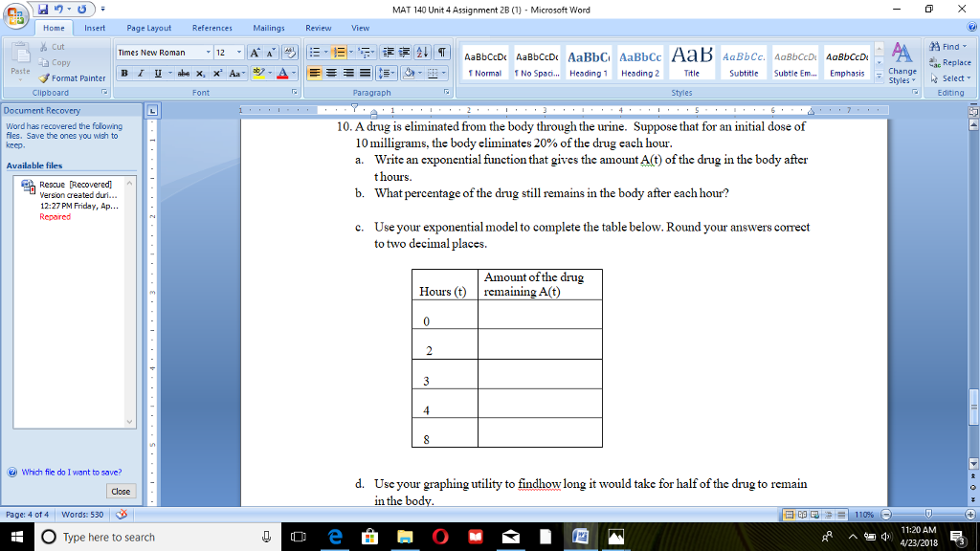This screenshot has width=980, height=551.
Task: Toggle subscript formatting
Action: (200, 74)
